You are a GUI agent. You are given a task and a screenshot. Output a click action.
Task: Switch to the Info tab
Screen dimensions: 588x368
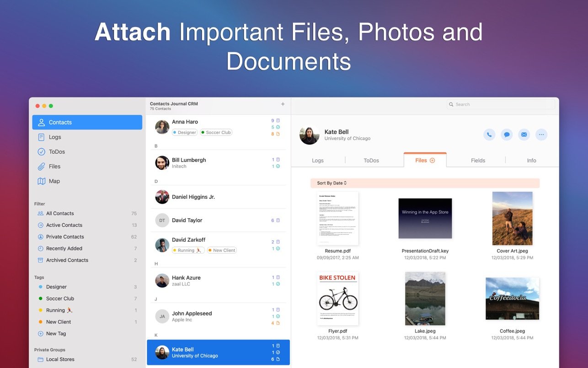point(531,161)
